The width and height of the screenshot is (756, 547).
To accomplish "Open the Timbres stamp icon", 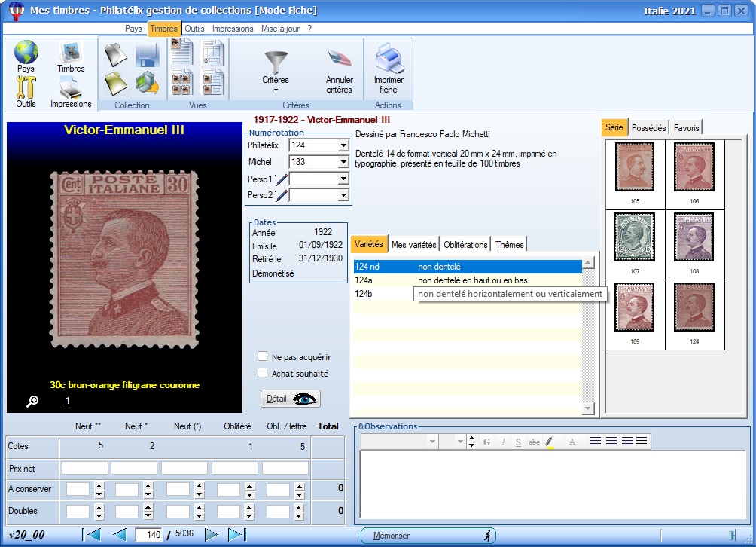I will pyautogui.click(x=71, y=52).
